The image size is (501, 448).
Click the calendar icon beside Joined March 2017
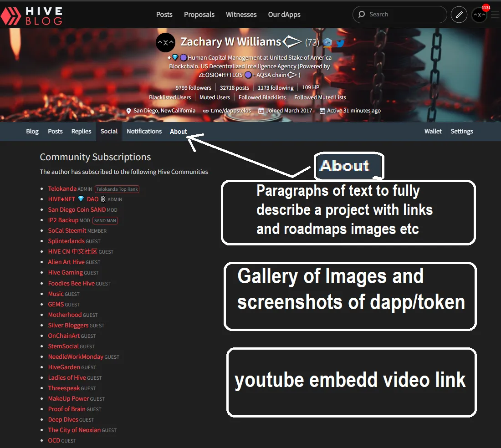261,111
